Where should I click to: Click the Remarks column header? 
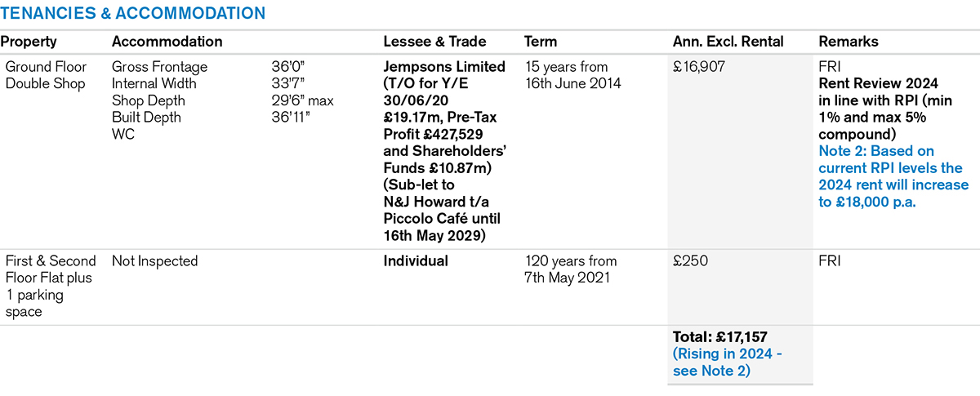pos(849,42)
